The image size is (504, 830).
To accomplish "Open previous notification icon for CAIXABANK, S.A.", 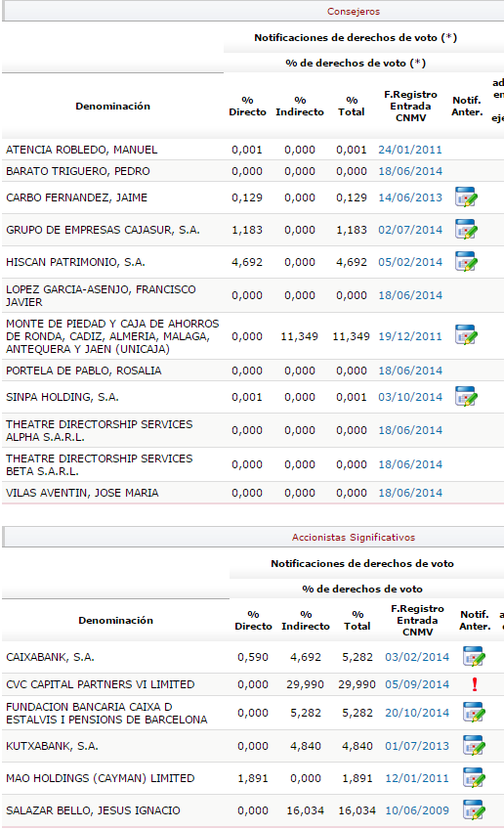I will coord(474,656).
